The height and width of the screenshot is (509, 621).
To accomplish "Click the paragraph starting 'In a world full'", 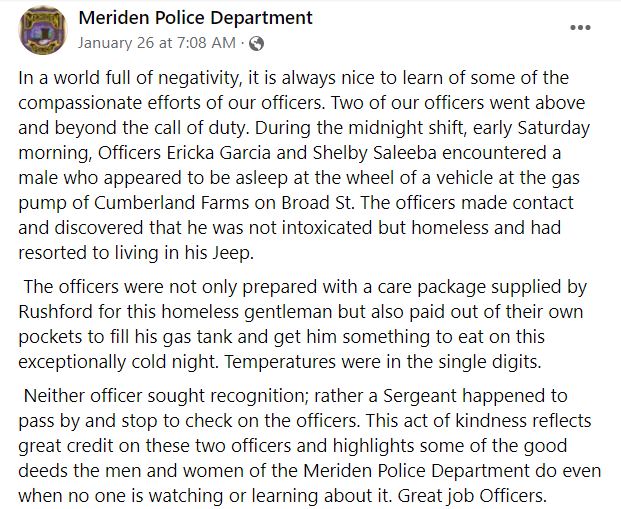I will pos(304,165).
